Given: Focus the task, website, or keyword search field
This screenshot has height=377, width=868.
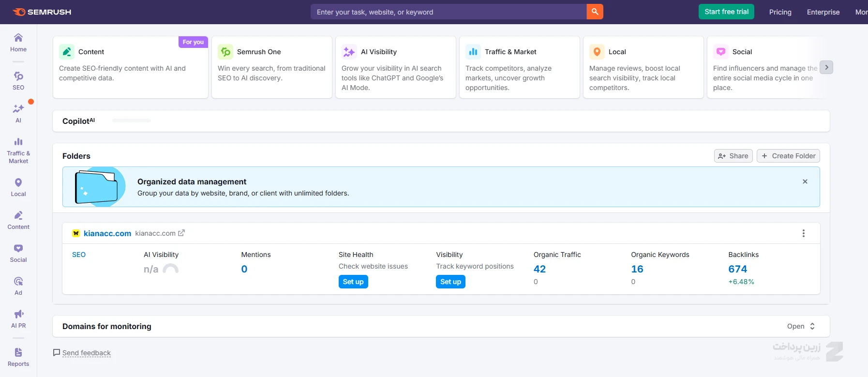Looking at the screenshot, I should (449, 12).
